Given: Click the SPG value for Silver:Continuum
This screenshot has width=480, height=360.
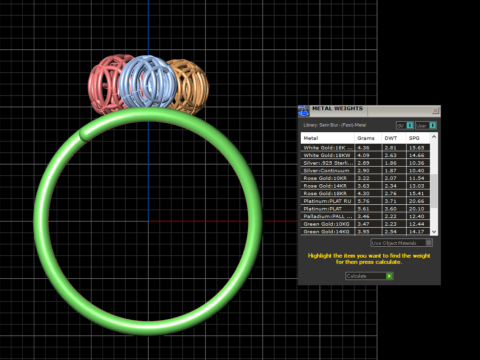Looking at the screenshot, I should (417, 171).
